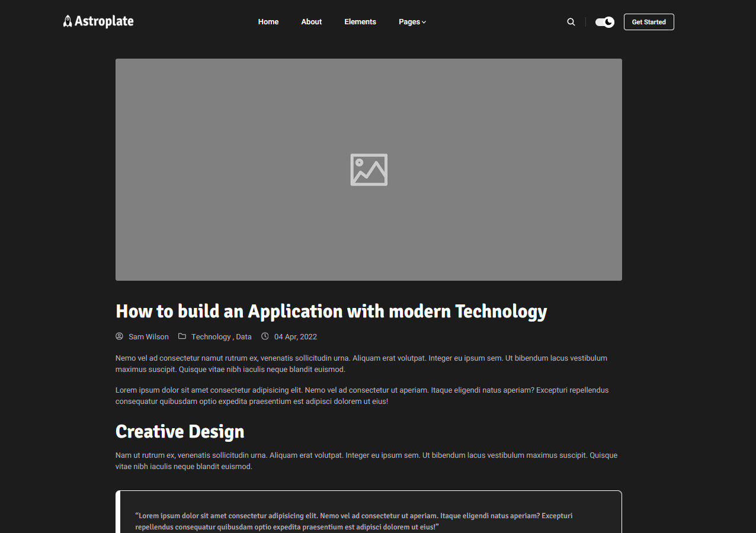Click the category folder icon

coord(182,336)
